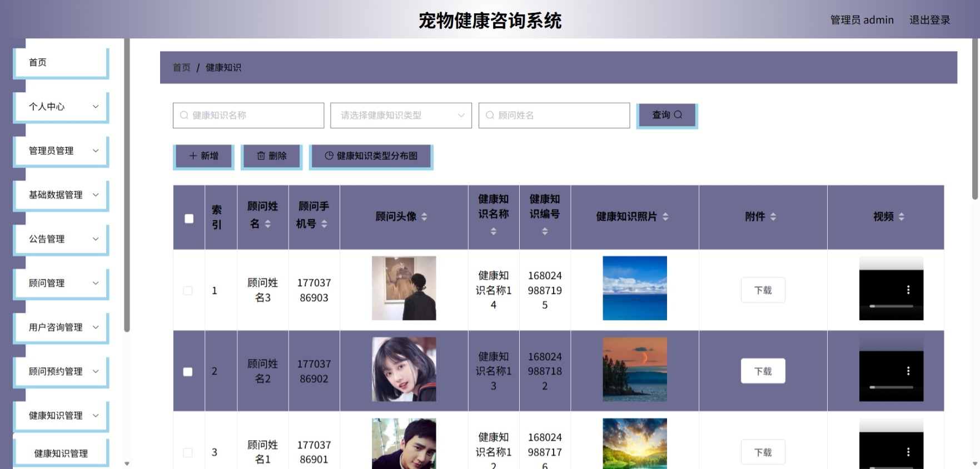Open 请选择健康知识类型 dropdown

(401, 115)
